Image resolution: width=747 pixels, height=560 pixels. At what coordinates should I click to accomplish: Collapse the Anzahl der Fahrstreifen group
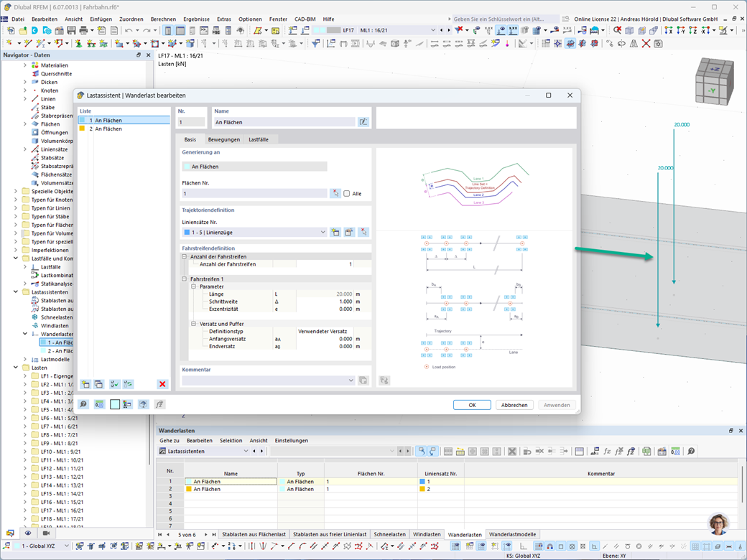click(185, 256)
